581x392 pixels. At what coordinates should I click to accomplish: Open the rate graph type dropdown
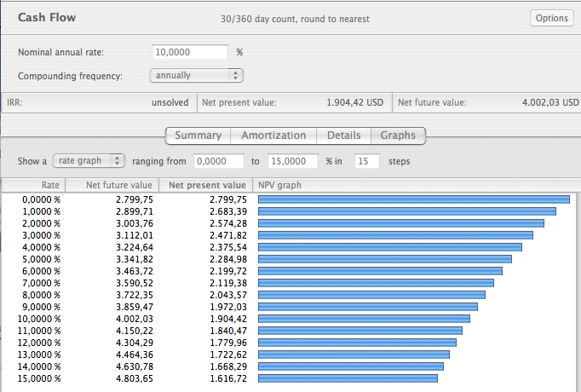pos(89,160)
